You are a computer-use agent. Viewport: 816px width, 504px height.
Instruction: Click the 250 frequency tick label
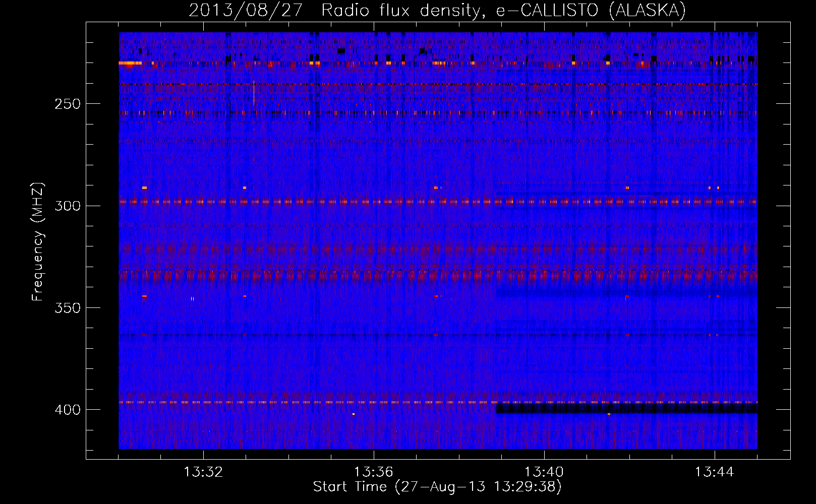(68, 104)
